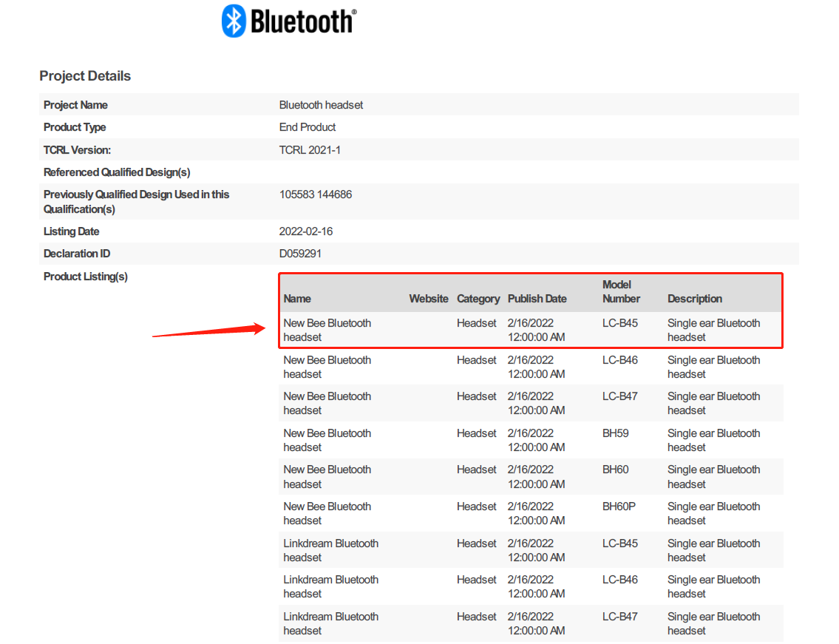Click the "Name" column header
The width and height of the screenshot is (839, 644).
coord(297,299)
